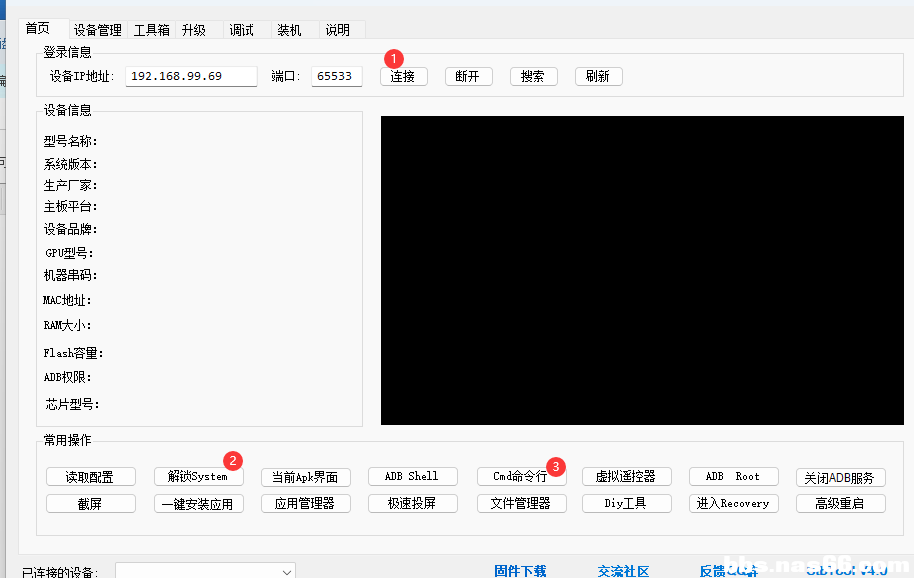This screenshot has height=578, width=914.
Task: Go to the 升级 tab
Action: click(194, 30)
